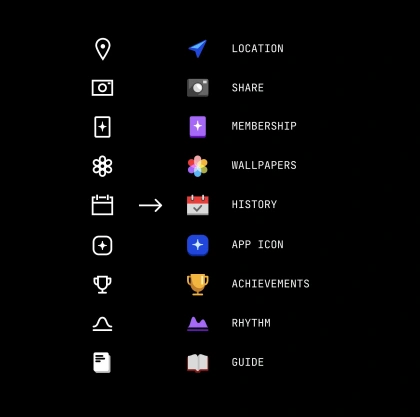Viewport: 420px width, 417px height.
Task: Click the purple sparkle Membership card icon
Action: click(x=198, y=127)
